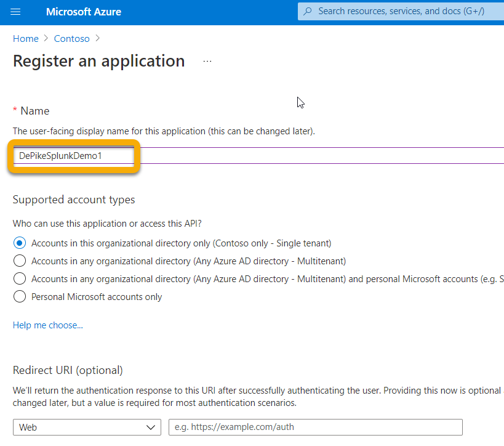
Task: Open the ellipsis more options menu
Action: click(x=207, y=61)
